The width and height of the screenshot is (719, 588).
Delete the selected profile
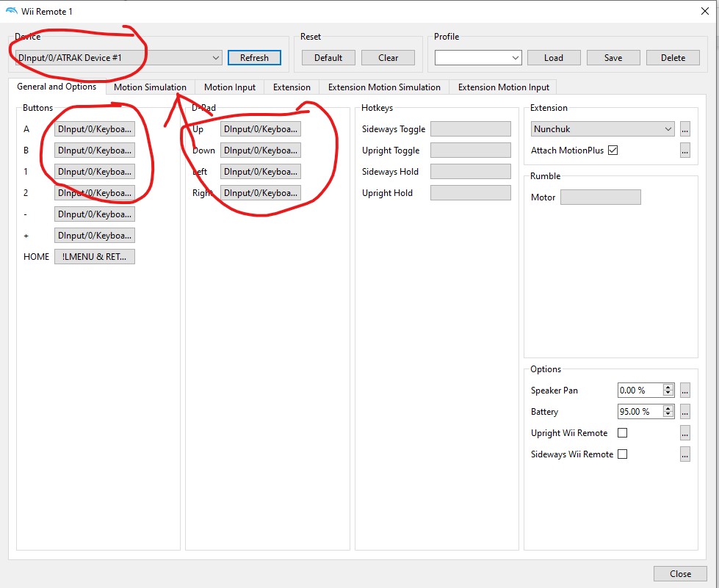pyautogui.click(x=673, y=58)
